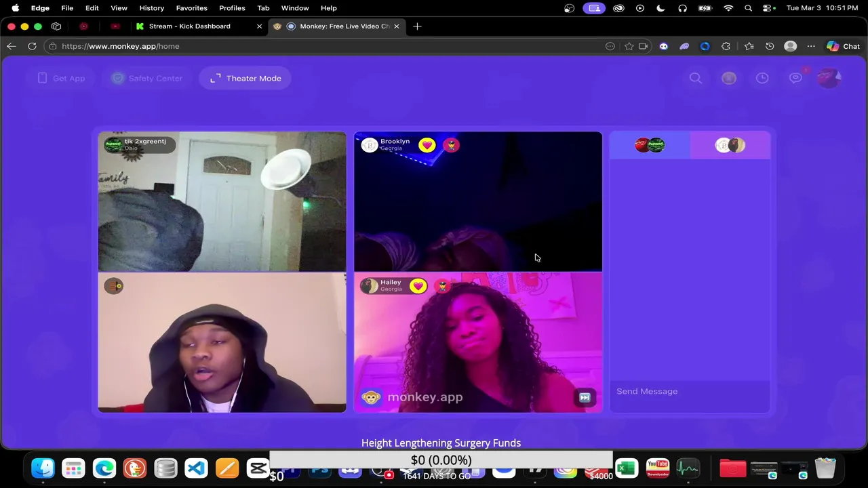
Task: Open browser history icon in toolbar
Action: click(x=770, y=46)
